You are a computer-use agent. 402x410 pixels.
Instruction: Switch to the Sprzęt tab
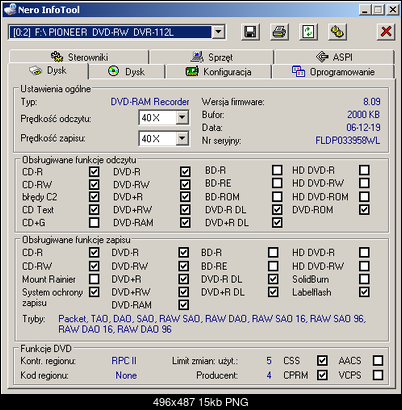pos(212,57)
